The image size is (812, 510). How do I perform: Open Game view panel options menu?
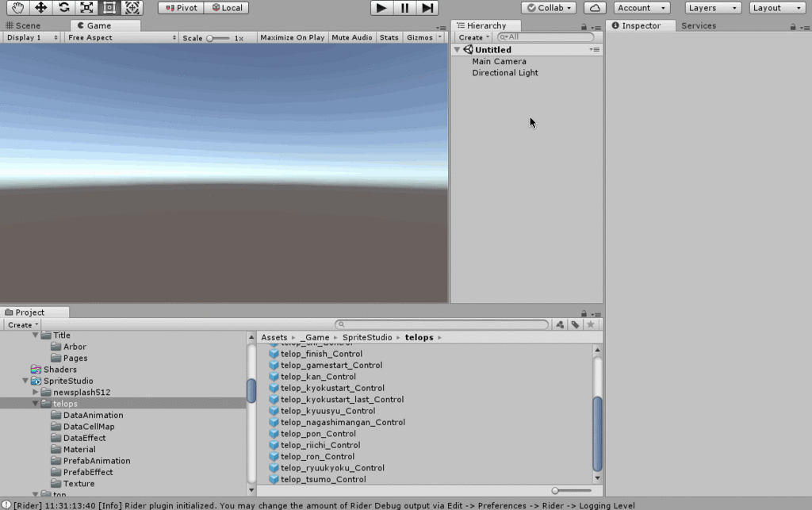pos(441,28)
